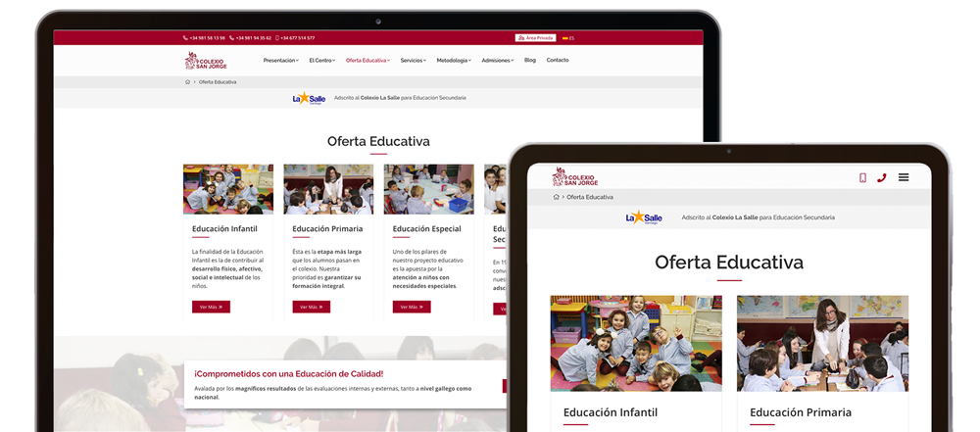The image size is (980, 432).
Task: Expand the Admisiones menu
Action: (x=498, y=60)
